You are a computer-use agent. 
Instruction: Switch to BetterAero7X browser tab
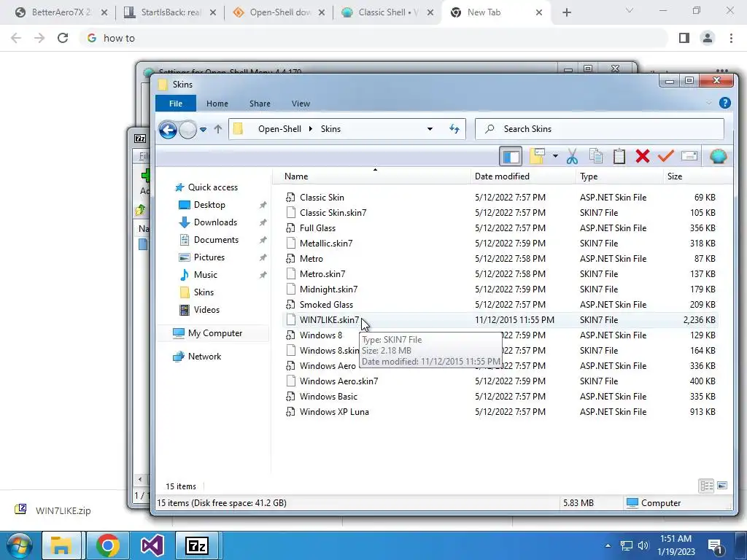point(61,12)
